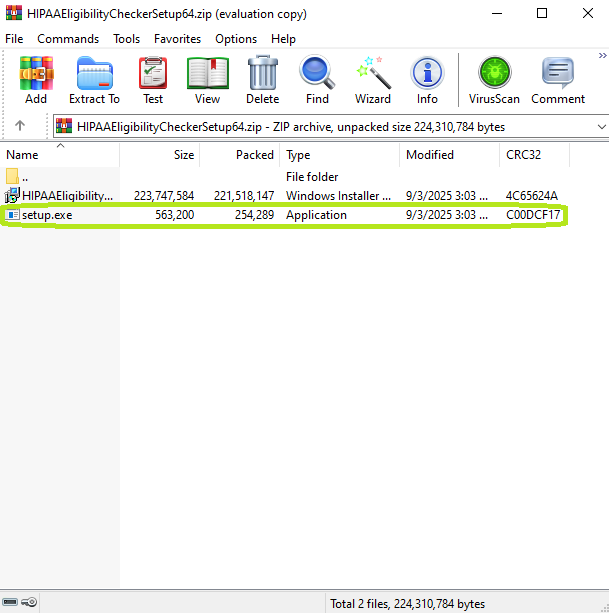This screenshot has height=613, width=609.
Task: Close the WinRAR window
Action: (x=588, y=13)
